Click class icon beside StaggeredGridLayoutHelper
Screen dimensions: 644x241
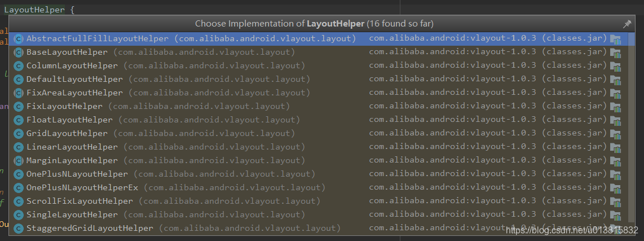coord(18,229)
